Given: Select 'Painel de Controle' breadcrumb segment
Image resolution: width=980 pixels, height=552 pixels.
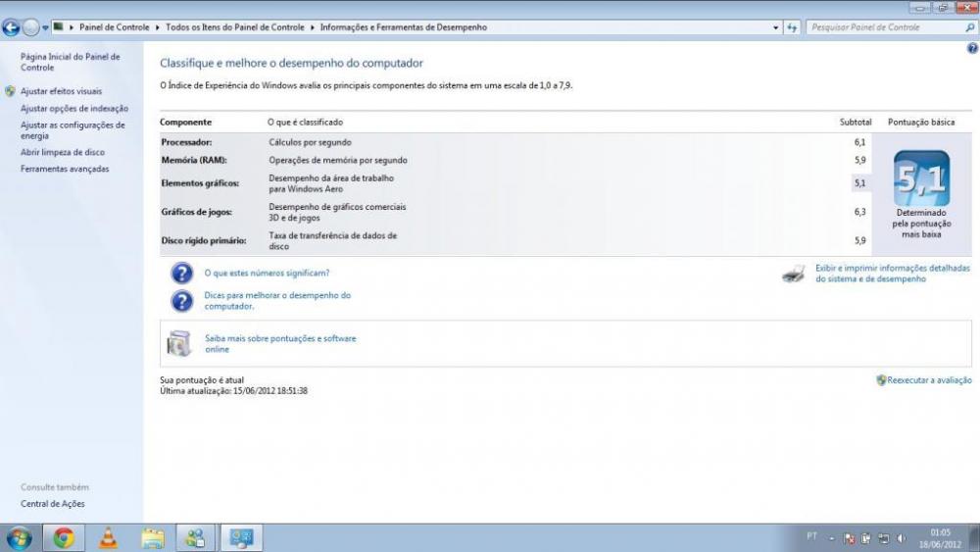Looking at the screenshot, I should (114, 27).
